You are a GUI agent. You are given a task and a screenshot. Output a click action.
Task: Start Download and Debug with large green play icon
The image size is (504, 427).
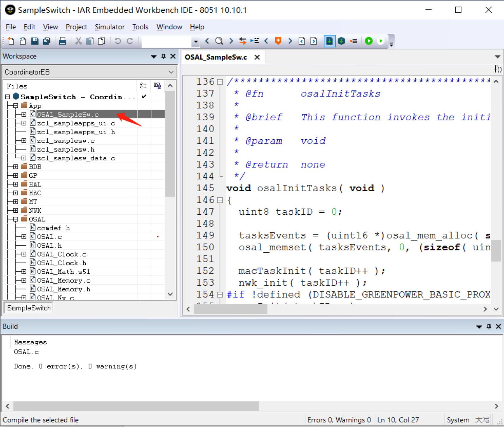[369, 41]
